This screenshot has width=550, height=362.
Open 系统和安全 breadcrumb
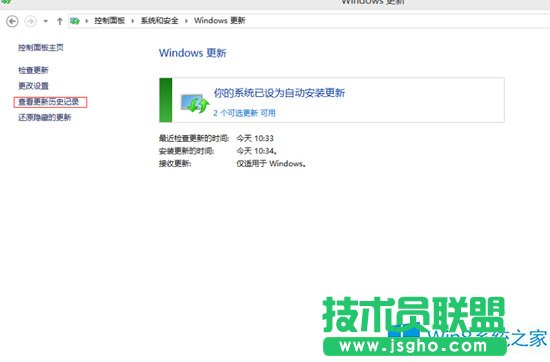point(160,21)
